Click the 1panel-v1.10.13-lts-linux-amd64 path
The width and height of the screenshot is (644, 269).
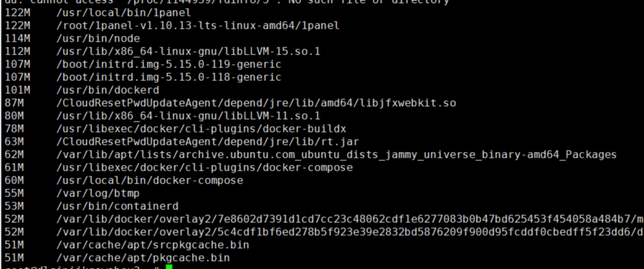coord(198,25)
